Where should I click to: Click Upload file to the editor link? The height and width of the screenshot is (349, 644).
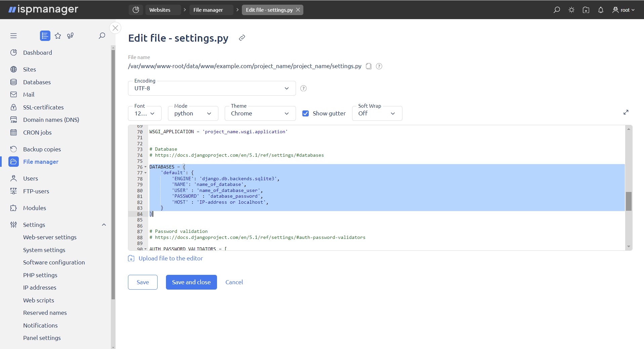pos(170,258)
